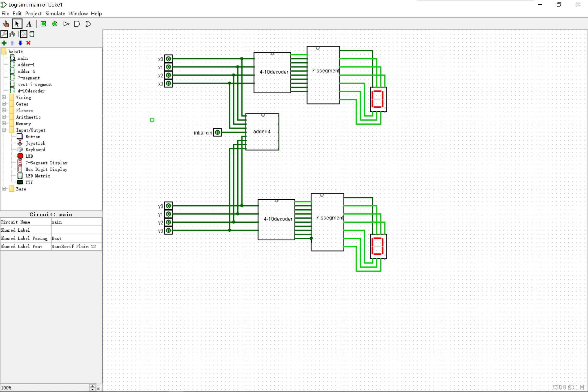Click the zoom stepper up arrow
The image size is (588, 392).
pyautogui.click(x=93, y=386)
